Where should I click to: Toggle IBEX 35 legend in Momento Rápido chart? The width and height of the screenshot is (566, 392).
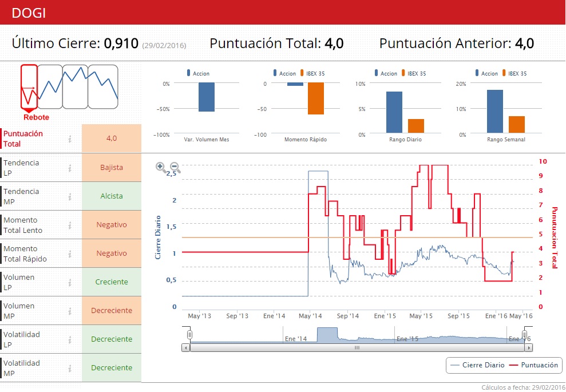[x=312, y=73]
